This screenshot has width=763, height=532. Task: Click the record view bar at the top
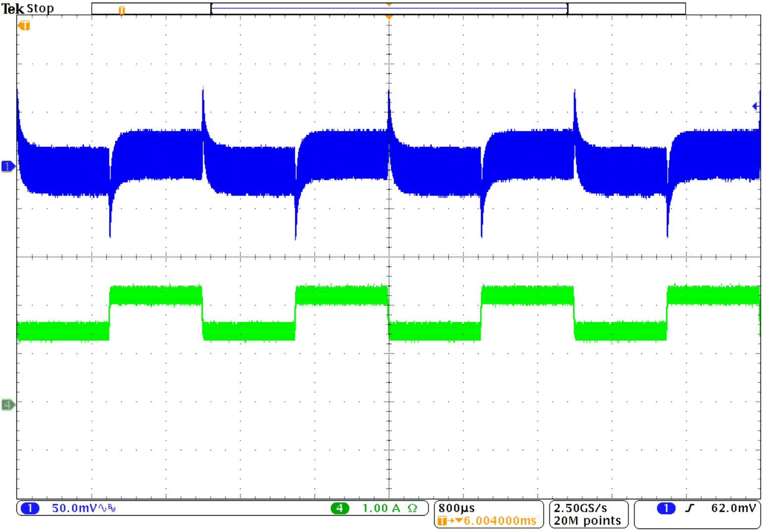pyautogui.click(x=388, y=8)
